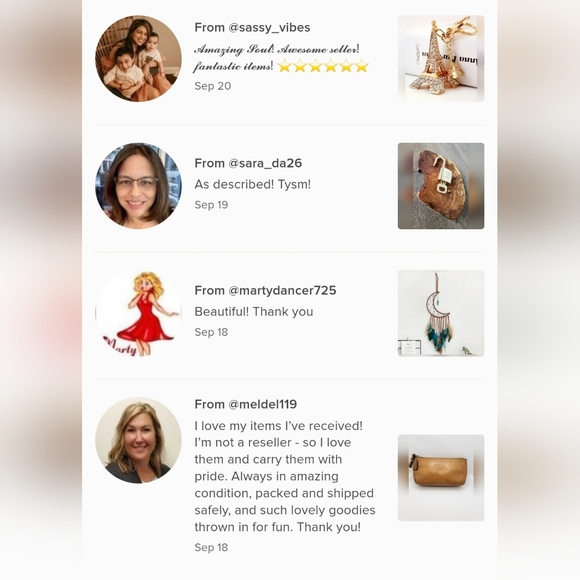Click the Sep 18 date under martydancer725
Image resolution: width=580 pixels, height=580 pixels.
[x=211, y=332]
